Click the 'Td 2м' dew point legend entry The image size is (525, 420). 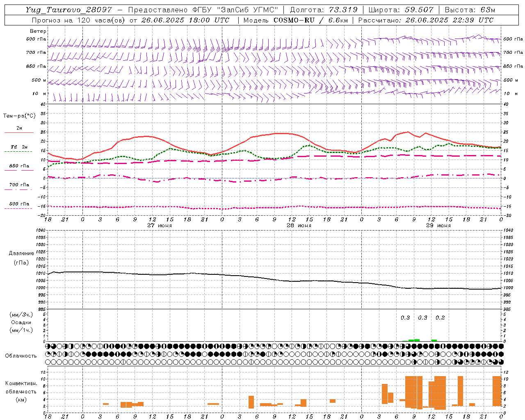19,147
